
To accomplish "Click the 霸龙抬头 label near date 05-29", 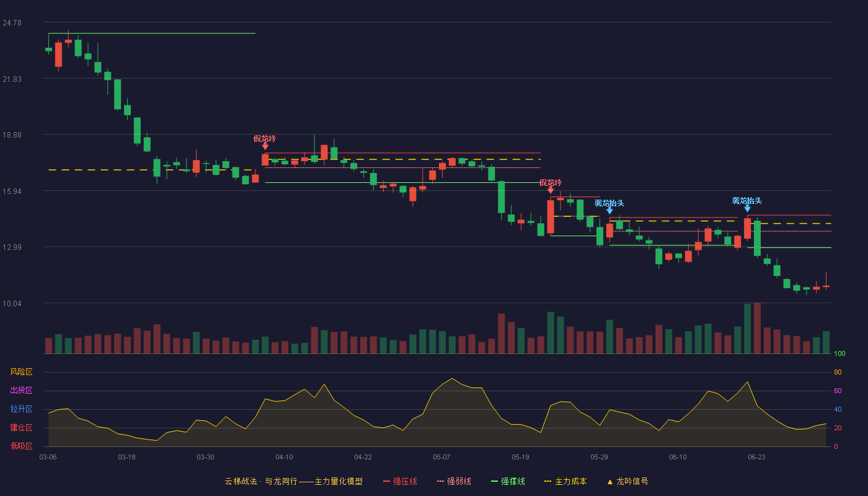I will coord(609,203).
